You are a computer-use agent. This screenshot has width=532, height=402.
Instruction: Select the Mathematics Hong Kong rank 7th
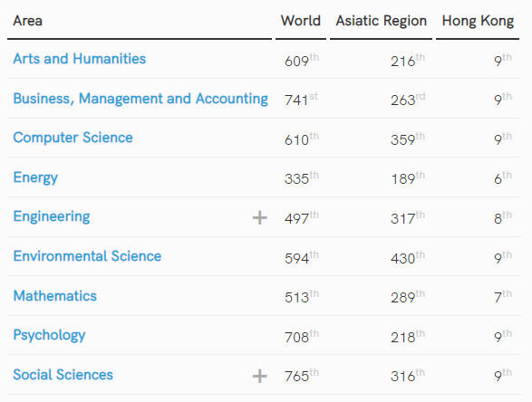[x=503, y=297]
